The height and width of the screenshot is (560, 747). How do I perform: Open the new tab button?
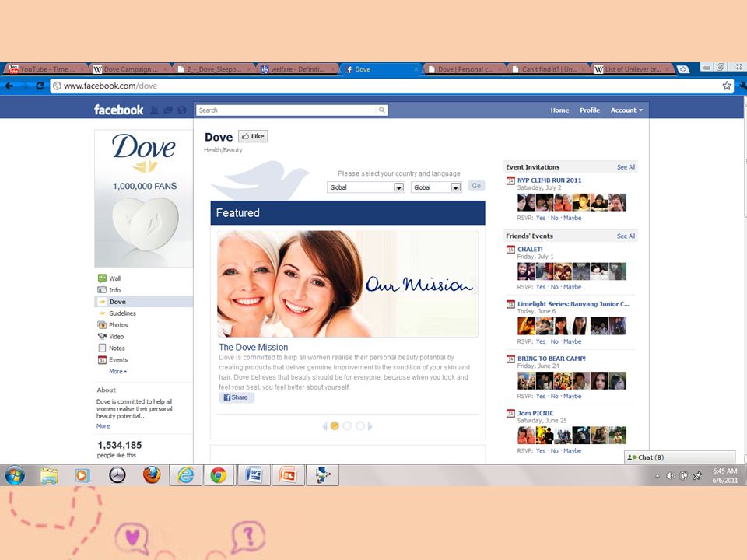(683, 69)
